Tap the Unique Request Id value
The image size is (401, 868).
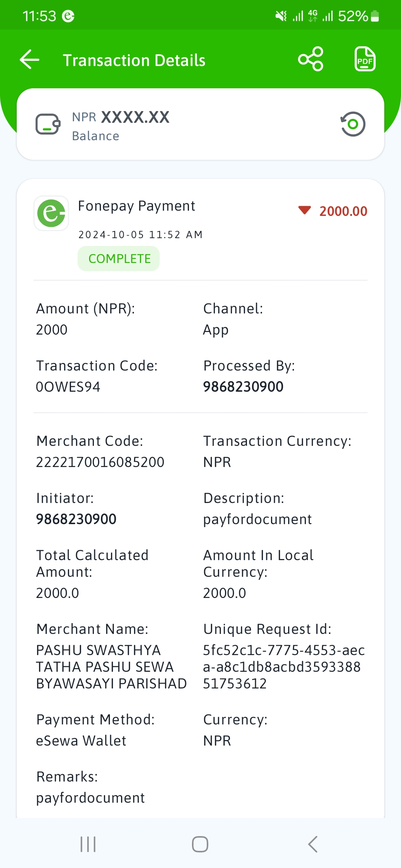[x=284, y=667]
